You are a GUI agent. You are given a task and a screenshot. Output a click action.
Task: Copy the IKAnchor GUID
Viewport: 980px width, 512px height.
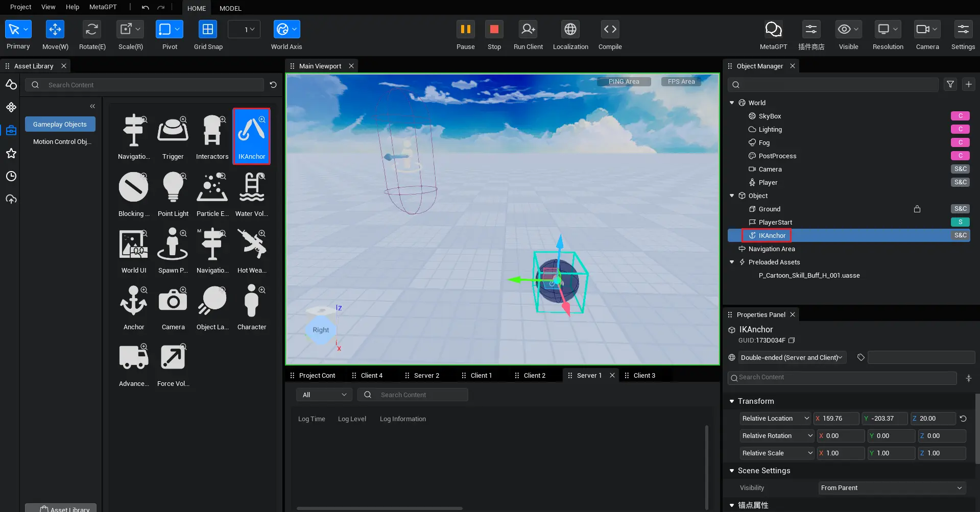pos(792,340)
